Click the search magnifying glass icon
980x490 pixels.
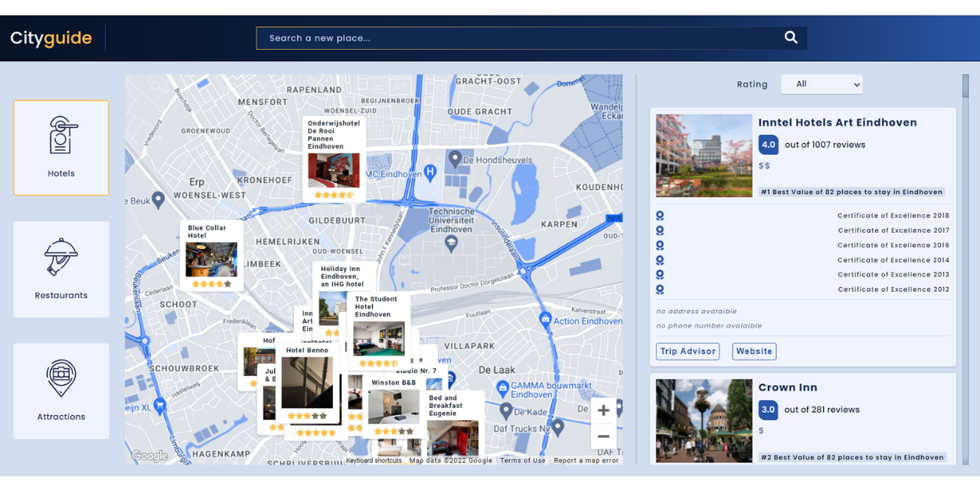[x=790, y=38]
